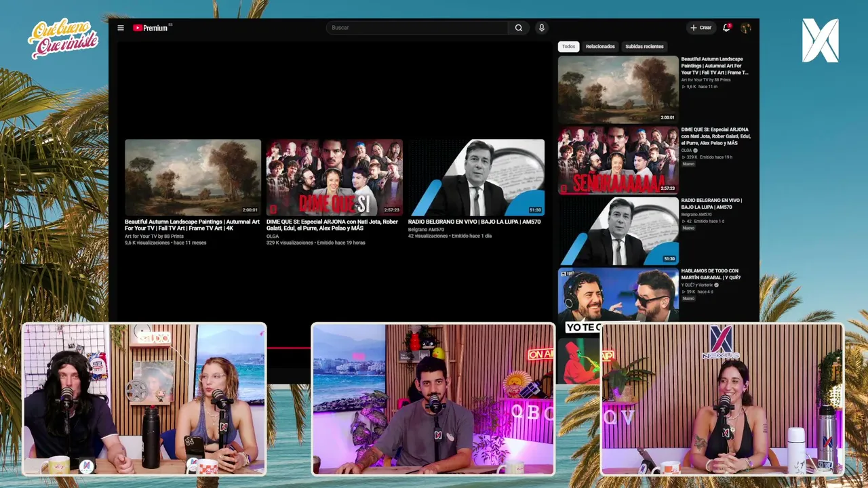The image size is (868, 488).
Task: Open sidebar thumbnail with SEÑORAAAAAAA text
Action: coord(618,160)
